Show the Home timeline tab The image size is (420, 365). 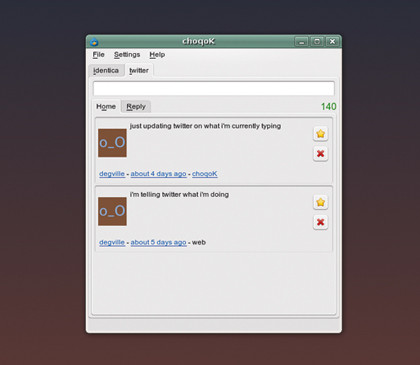tap(106, 106)
